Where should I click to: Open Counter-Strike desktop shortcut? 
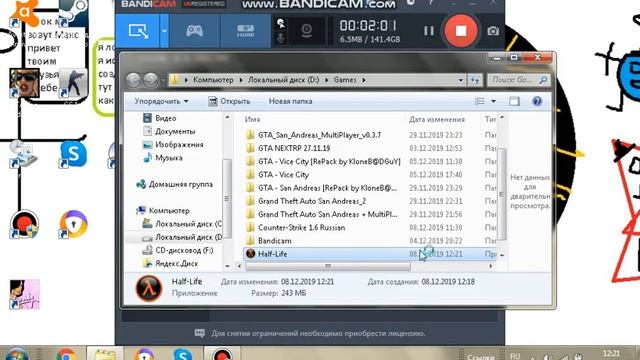[73, 83]
